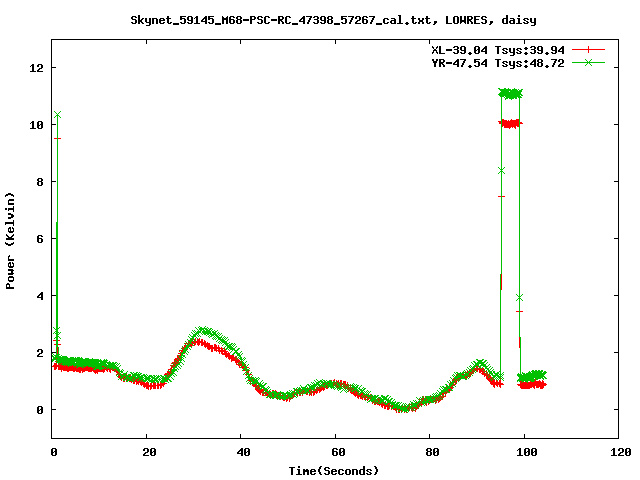640x480 pixels.
Task: Click the red calibration plateau near 10 Kelvin
Action: pyautogui.click(x=510, y=123)
